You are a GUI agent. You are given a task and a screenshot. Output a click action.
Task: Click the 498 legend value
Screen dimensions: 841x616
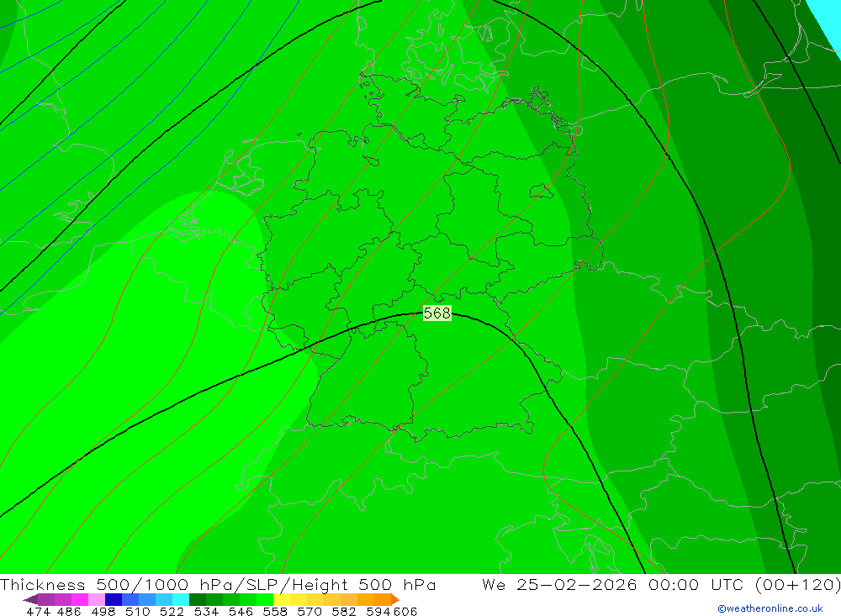click(x=103, y=611)
